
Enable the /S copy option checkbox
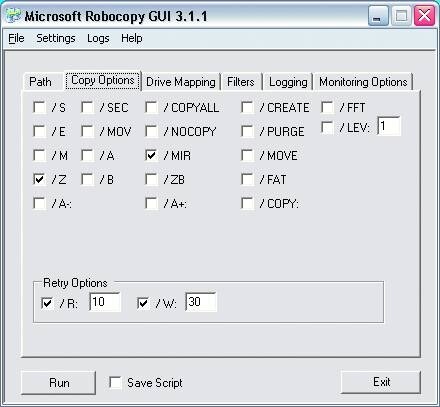40,107
